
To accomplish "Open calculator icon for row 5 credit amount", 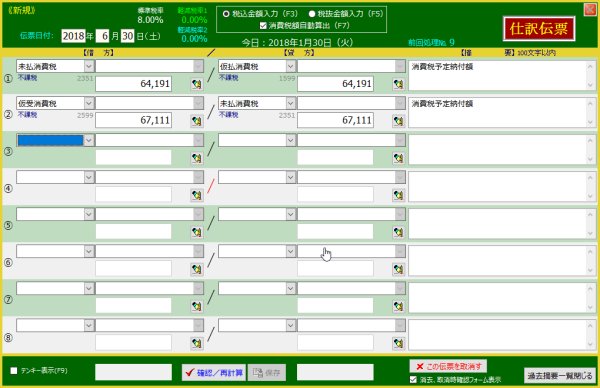I will (398, 232).
